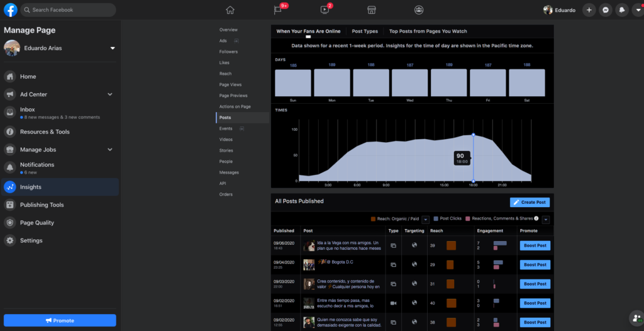
Task: Select Orders in Insights list
Action: [226, 194]
